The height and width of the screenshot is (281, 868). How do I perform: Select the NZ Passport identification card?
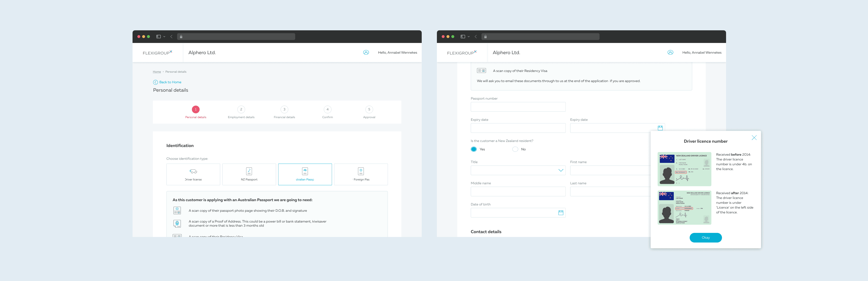[249, 174]
